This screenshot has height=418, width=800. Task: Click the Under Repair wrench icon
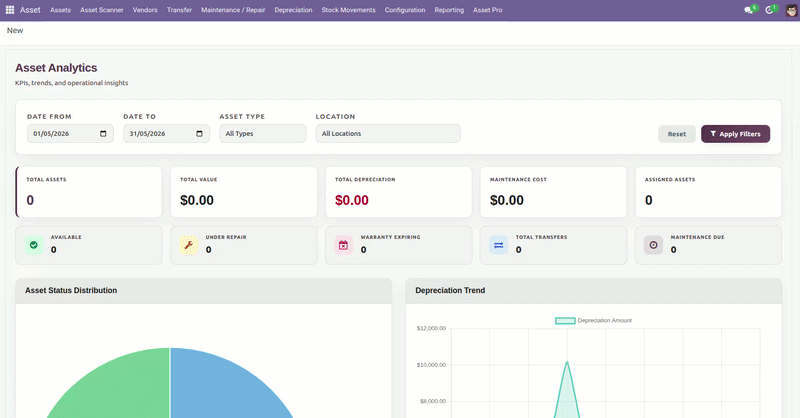pos(189,245)
